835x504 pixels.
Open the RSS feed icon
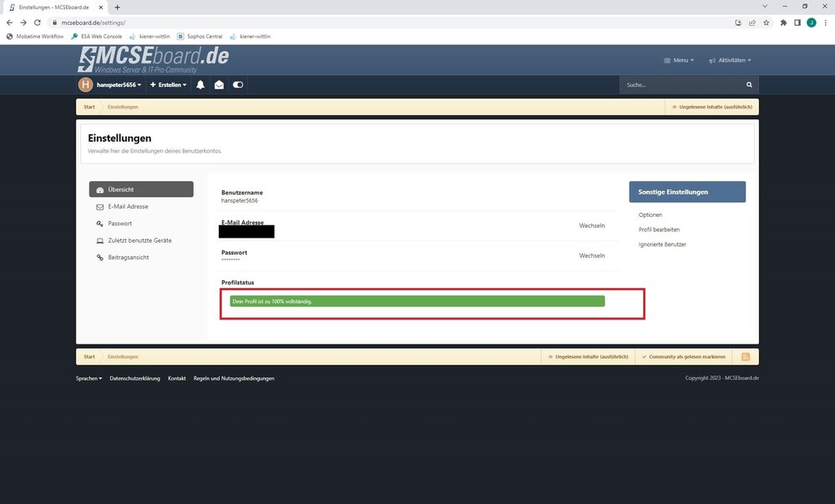coord(745,356)
